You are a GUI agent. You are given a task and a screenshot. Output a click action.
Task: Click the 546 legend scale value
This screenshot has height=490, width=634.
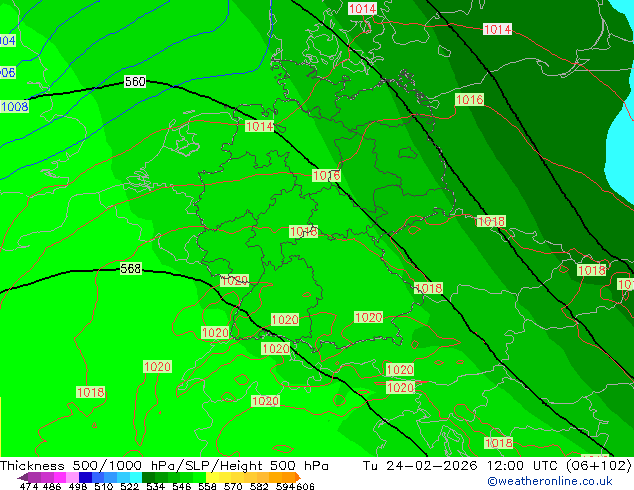pos(182,486)
